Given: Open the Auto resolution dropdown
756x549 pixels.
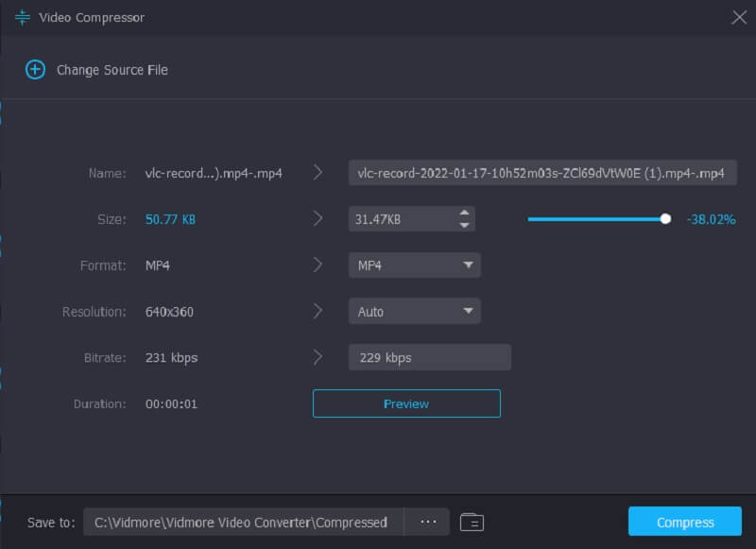Looking at the screenshot, I should [x=415, y=311].
